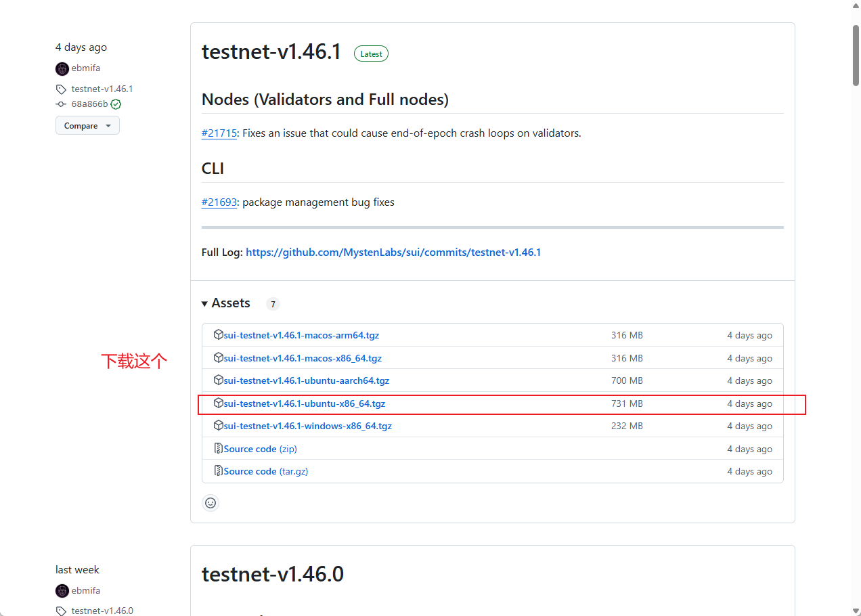The width and height of the screenshot is (861, 616).
Task: Click commit icon beside 68a866b
Action: coord(61,104)
